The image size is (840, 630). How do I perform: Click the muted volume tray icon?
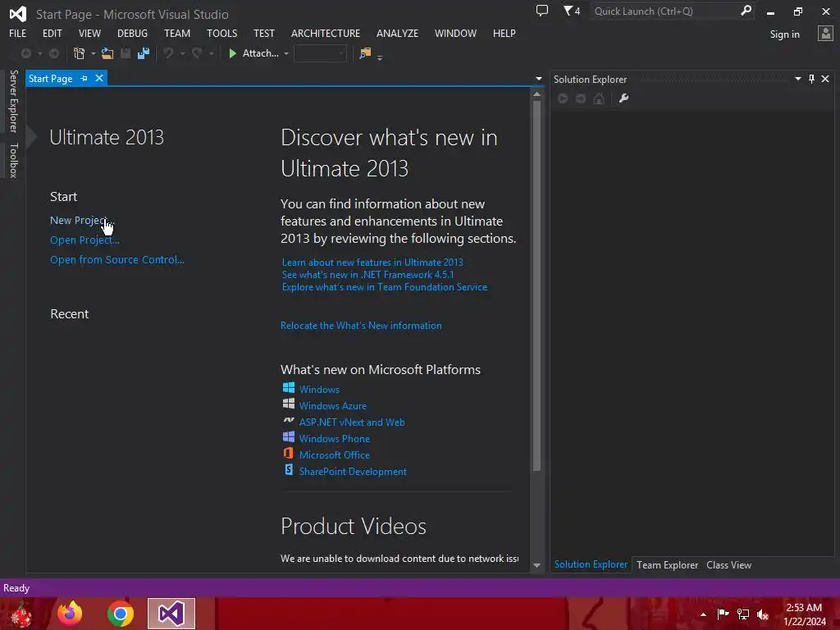click(763, 614)
